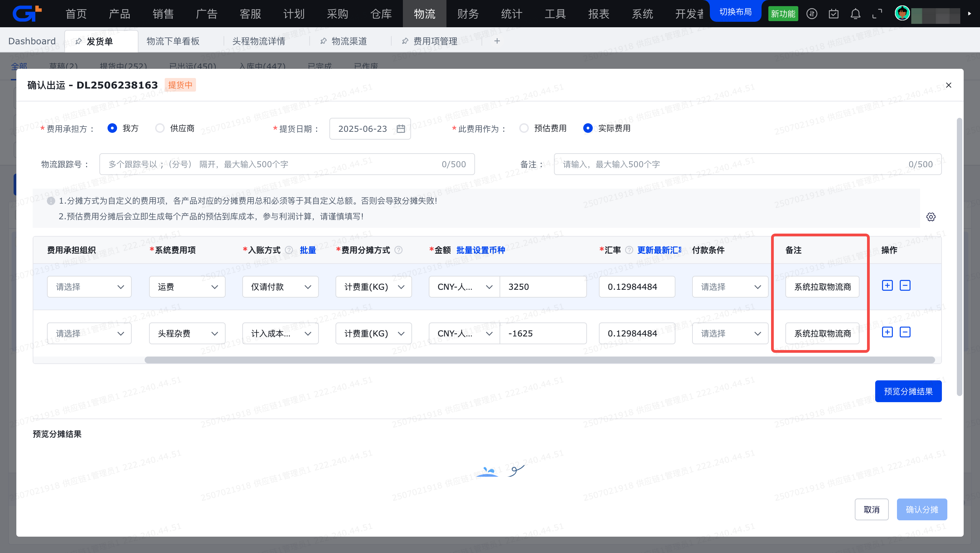Screen dimensions: 980x553
Task: Edit the amount field showing 3250
Action: click(543, 287)
